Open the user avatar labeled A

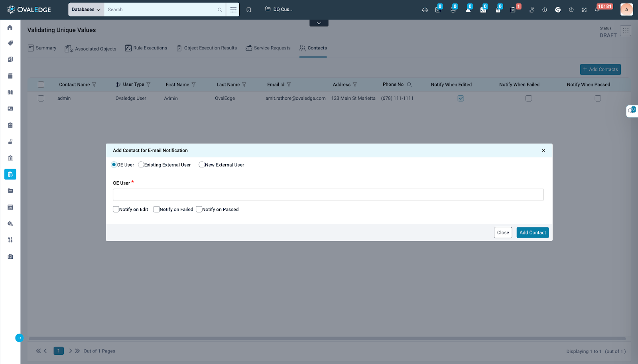point(626,10)
